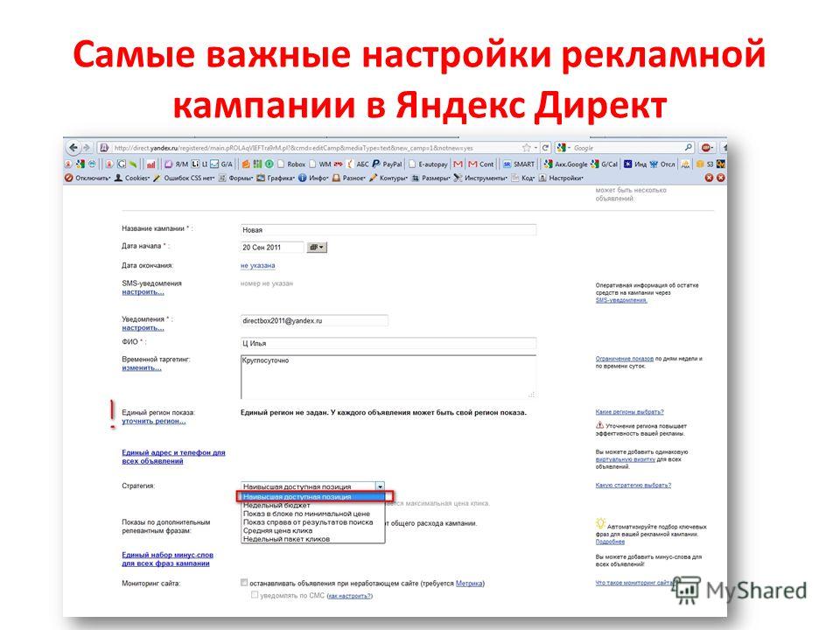This screenshot has width=840, height=630.
Task: Open the 'Какие регионы выбрать?' help link
Action: point(629,412)
